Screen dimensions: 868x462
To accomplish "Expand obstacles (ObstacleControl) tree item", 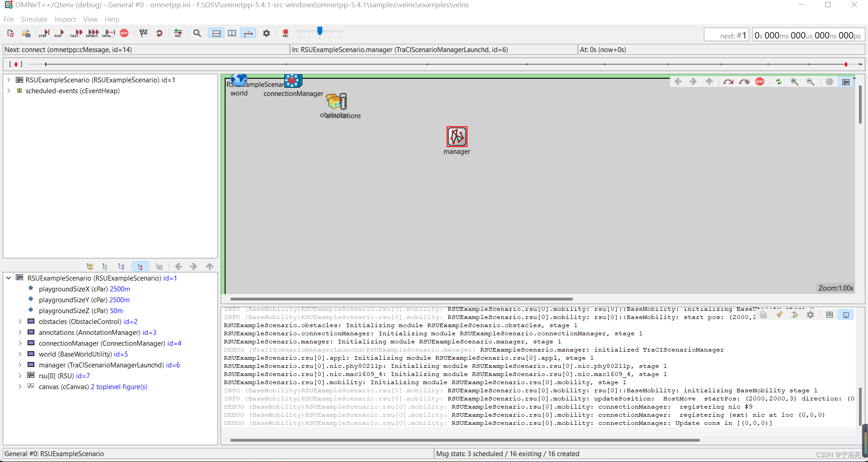I will (20, 321).
